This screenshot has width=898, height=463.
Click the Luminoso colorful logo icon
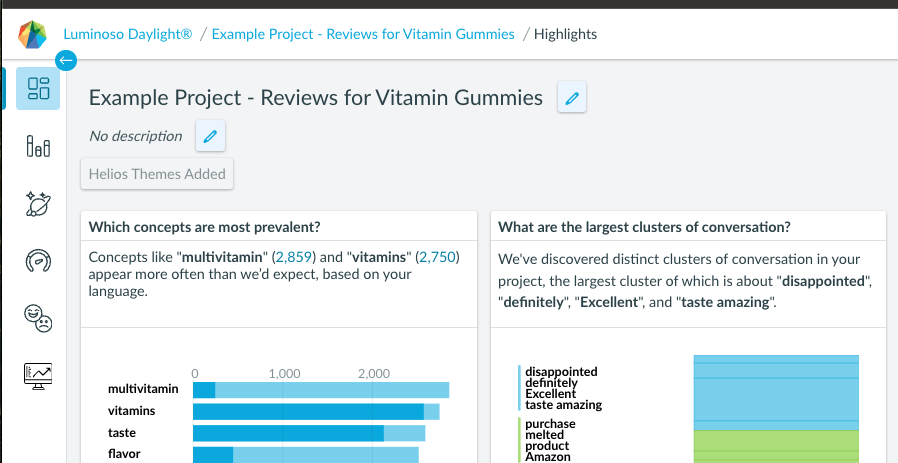32,34
